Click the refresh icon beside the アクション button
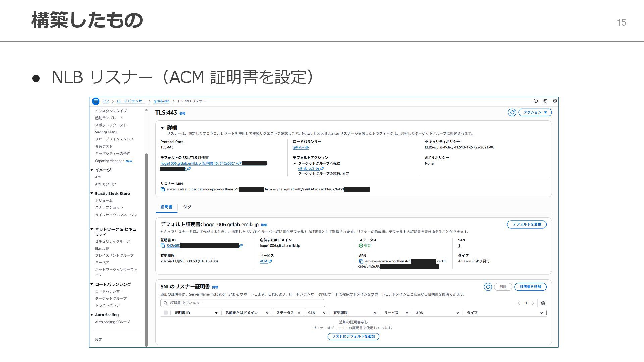This screenshot has height=362, width=644. [x=512, y=112]
